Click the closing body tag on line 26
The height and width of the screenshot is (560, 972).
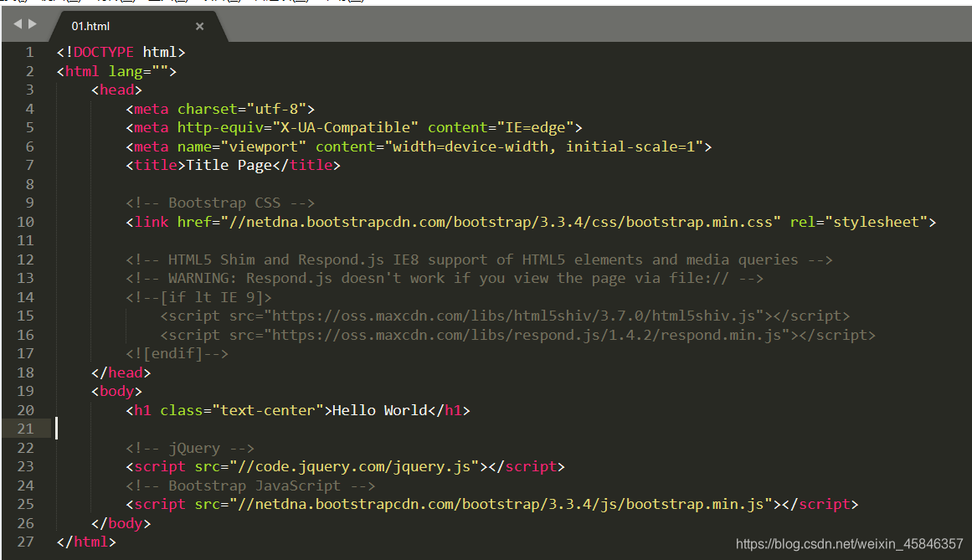(121, 523)
